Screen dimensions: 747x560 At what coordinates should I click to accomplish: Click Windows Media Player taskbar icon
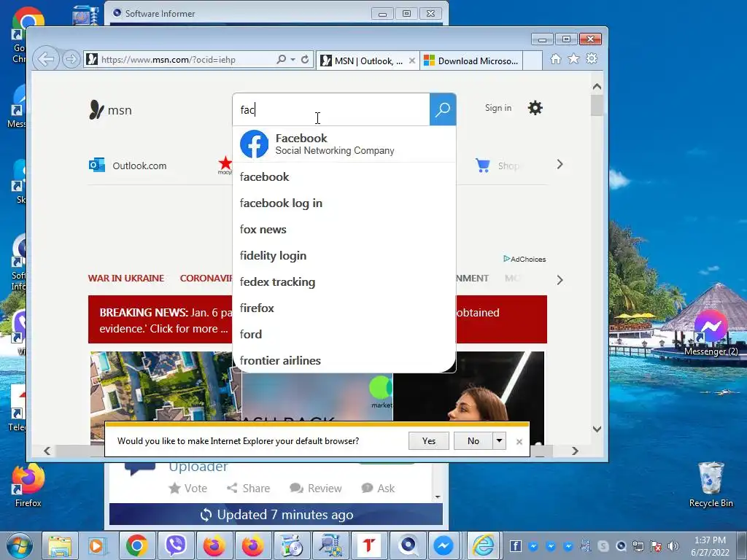tap(97, 545)
